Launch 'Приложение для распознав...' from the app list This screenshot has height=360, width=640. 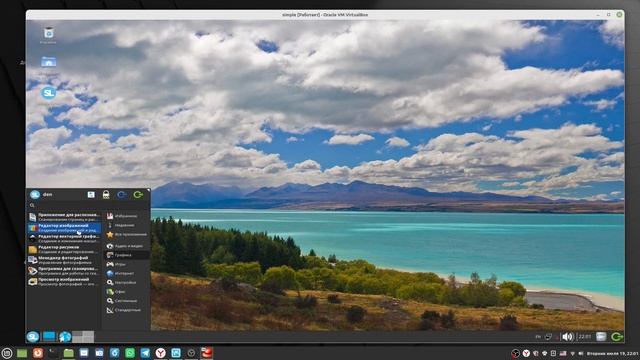pos(64,217)
